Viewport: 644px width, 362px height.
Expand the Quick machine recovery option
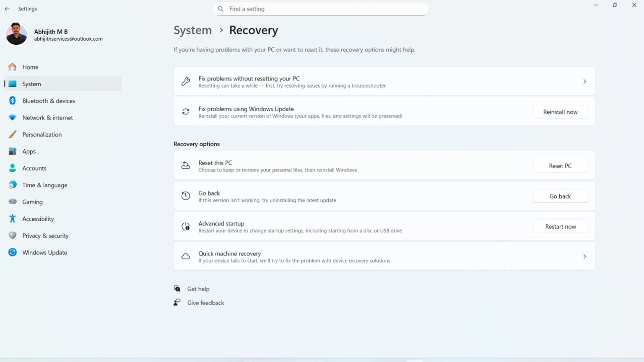[584, 256]
